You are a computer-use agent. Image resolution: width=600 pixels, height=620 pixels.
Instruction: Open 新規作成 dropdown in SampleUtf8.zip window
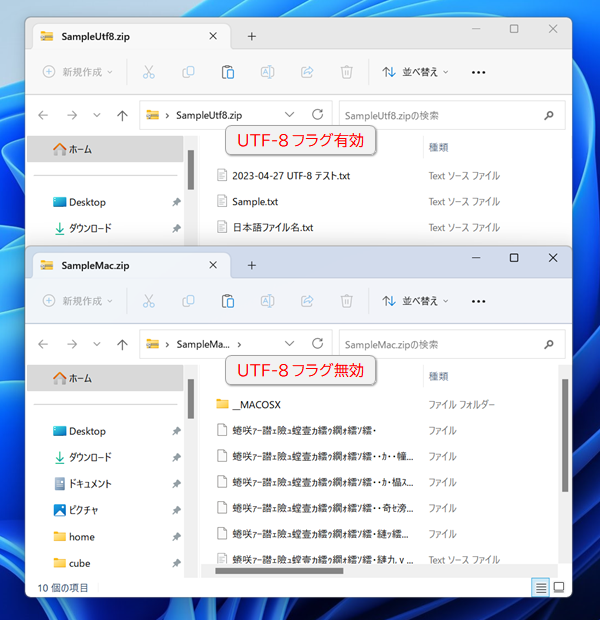[78, 72]
